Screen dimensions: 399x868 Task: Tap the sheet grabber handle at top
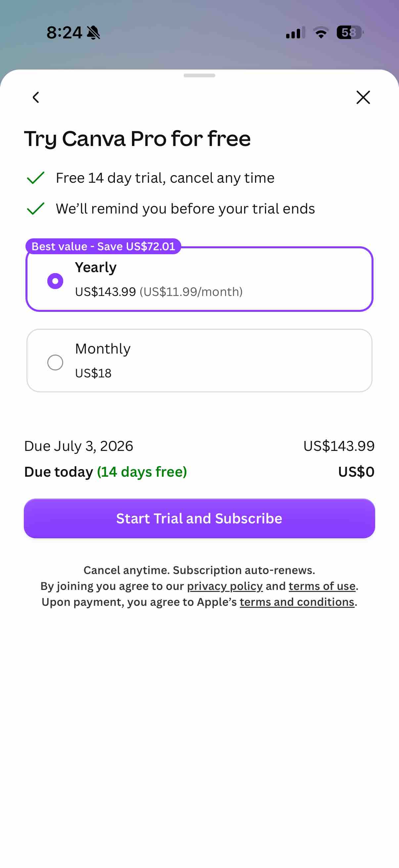(199, 75)
